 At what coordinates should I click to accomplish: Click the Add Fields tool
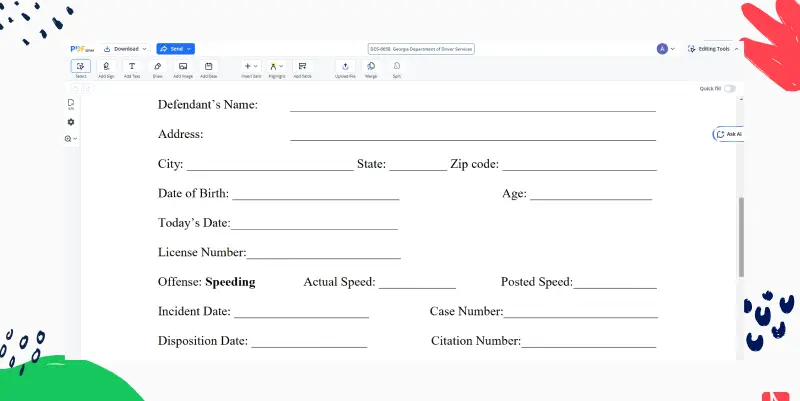coord(302,66)
